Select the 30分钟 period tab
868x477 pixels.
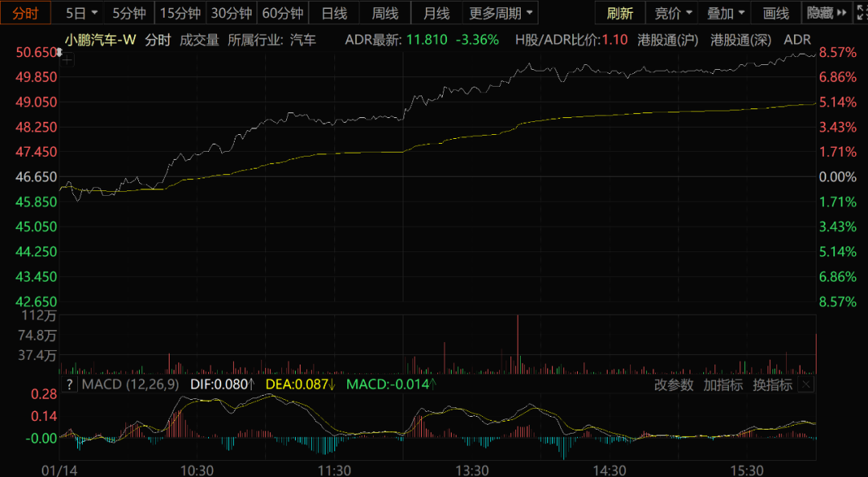[x=231, y=13]
